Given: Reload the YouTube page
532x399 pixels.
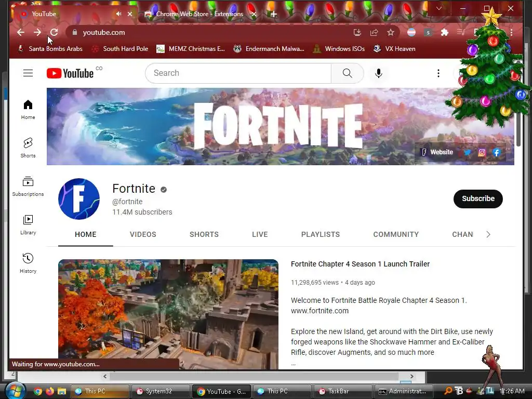Looking at the screenshot, I should click(54, 32).
